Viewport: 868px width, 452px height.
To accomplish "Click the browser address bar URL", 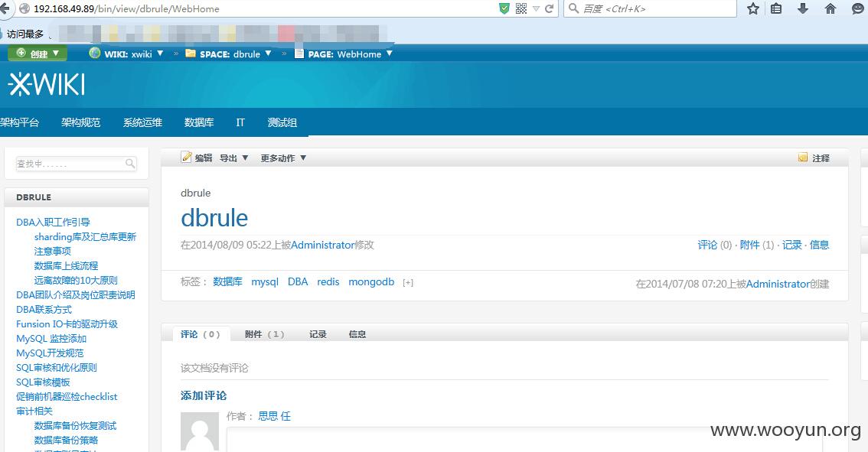I will (x=126, y=9).
